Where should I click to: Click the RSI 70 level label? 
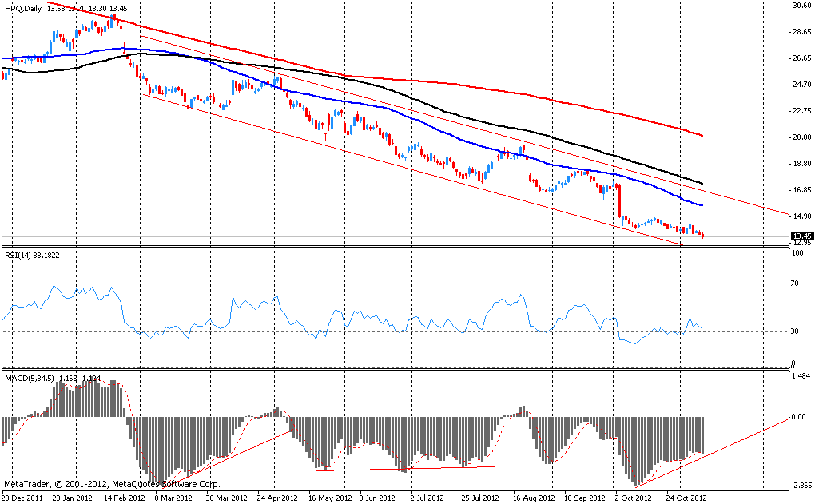(795, 284)
